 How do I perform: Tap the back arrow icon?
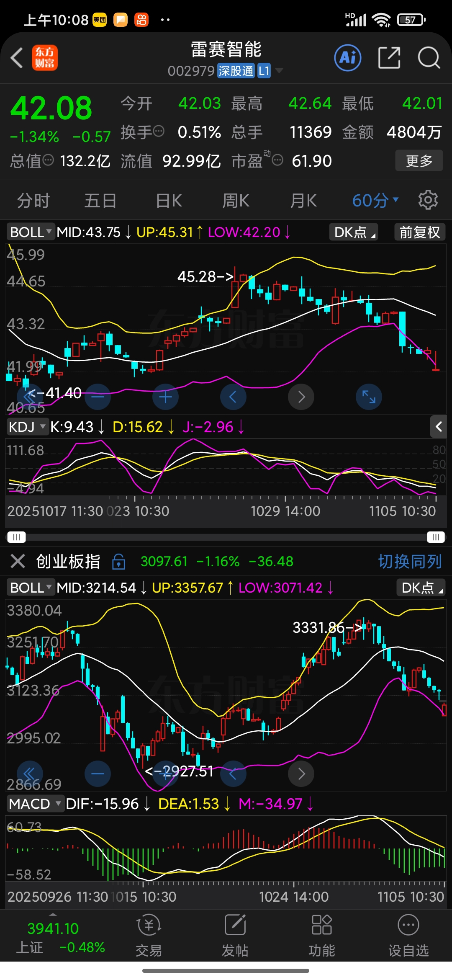click(x=17, y=58)
